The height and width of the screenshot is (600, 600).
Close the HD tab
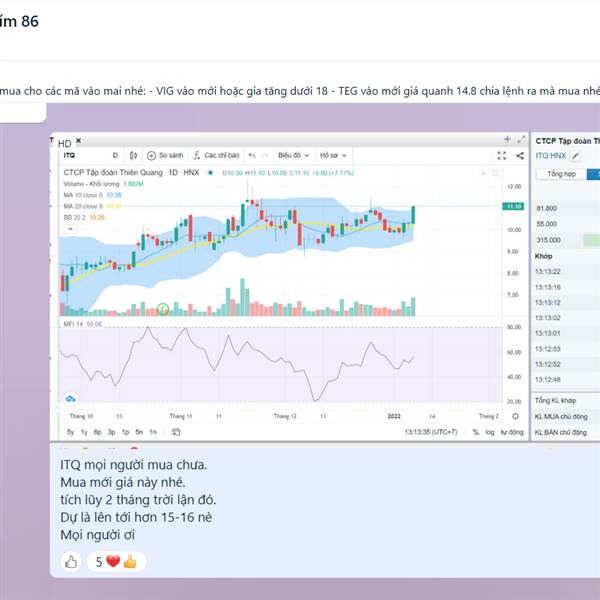tap(78, 141)
